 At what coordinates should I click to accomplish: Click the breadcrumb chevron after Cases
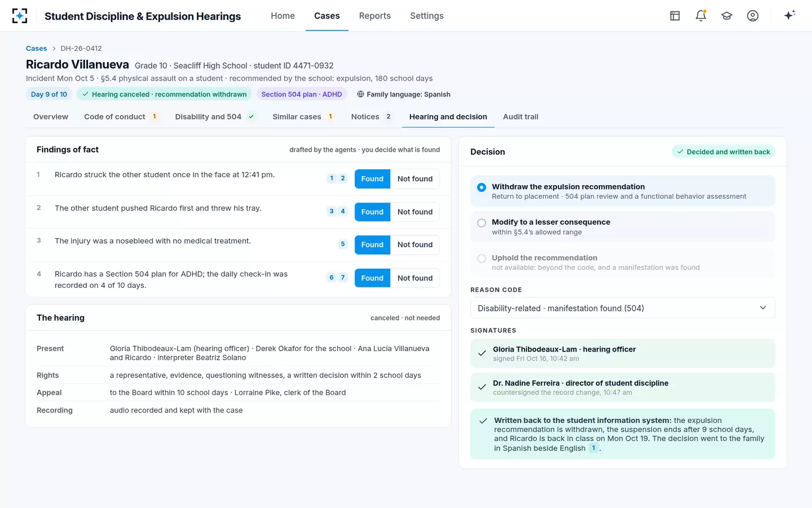point(54,49)
